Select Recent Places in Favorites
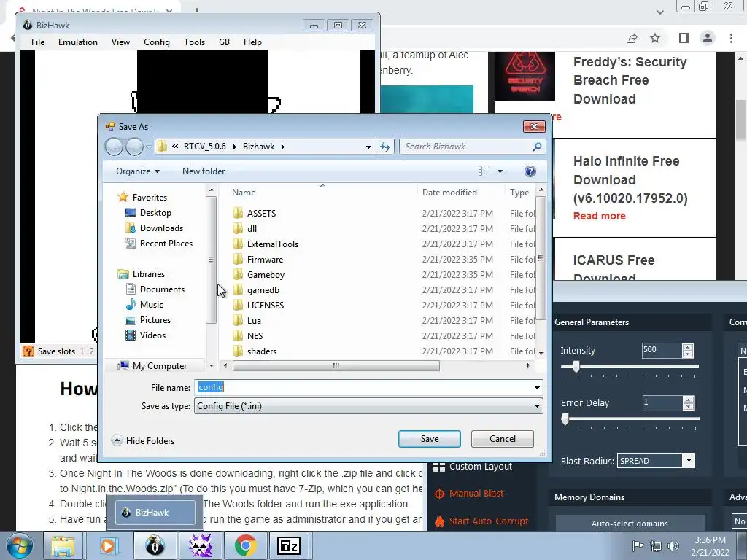Screen dimensions: 747x560 point(166,243)
